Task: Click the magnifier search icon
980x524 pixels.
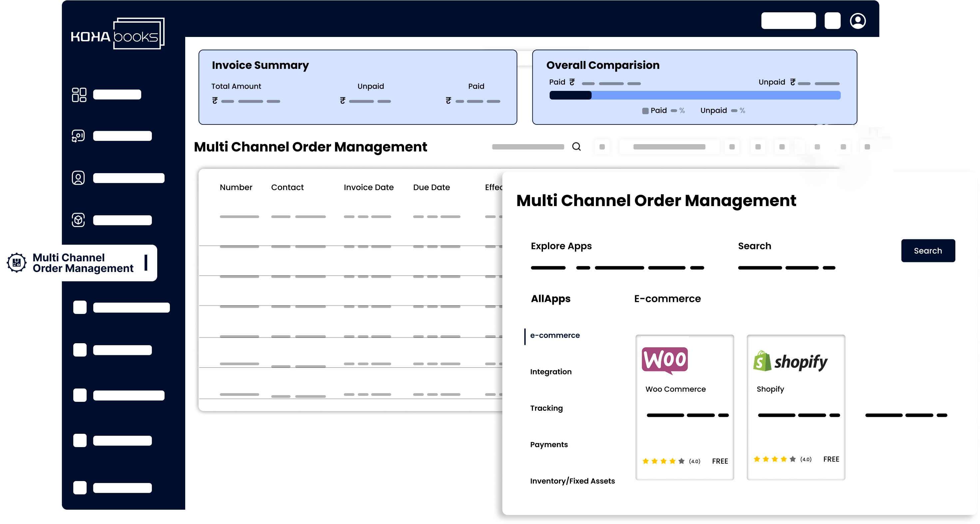Action: point(576,147)
